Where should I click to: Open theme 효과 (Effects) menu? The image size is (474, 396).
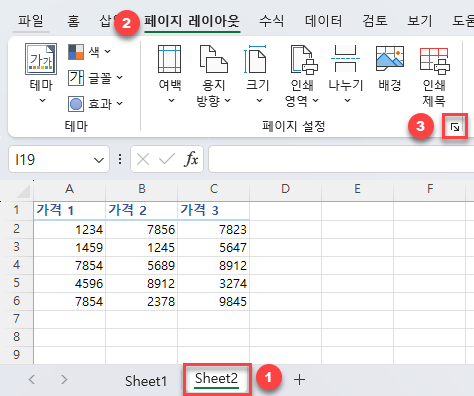pos(95,104)
